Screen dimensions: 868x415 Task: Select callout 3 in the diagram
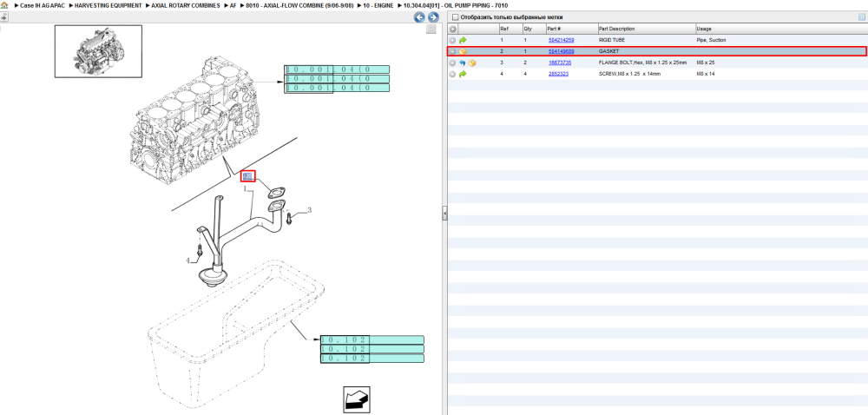coord(310,210)
